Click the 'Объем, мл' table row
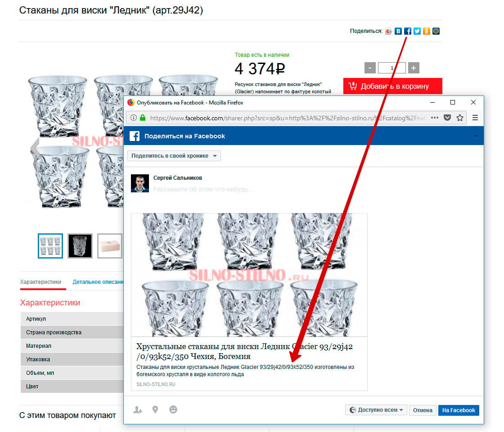504x432 pixels. pos(72,373)
